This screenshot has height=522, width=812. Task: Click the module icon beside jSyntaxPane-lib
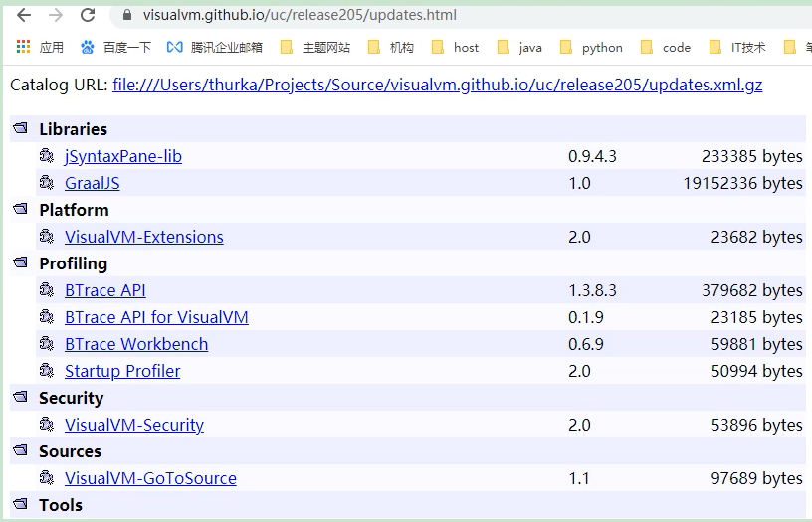(47, 155)
